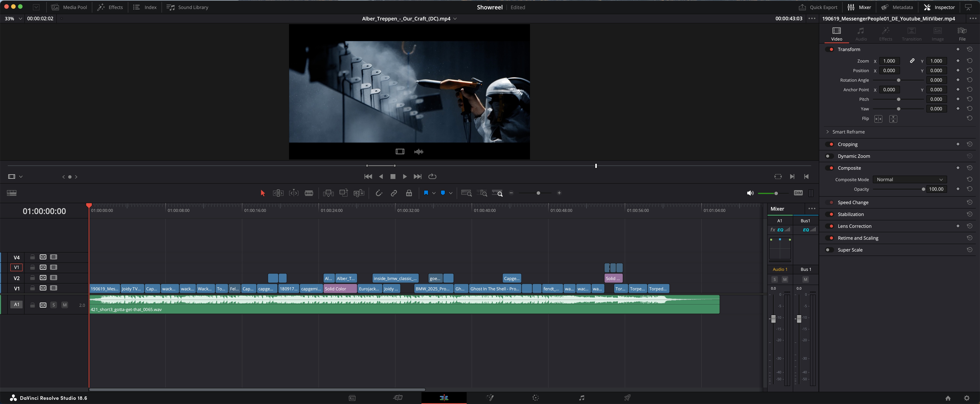Screen dimensions: 980x404
Task: Open Mixer panel options menu
Action: [x=812, y=209]
